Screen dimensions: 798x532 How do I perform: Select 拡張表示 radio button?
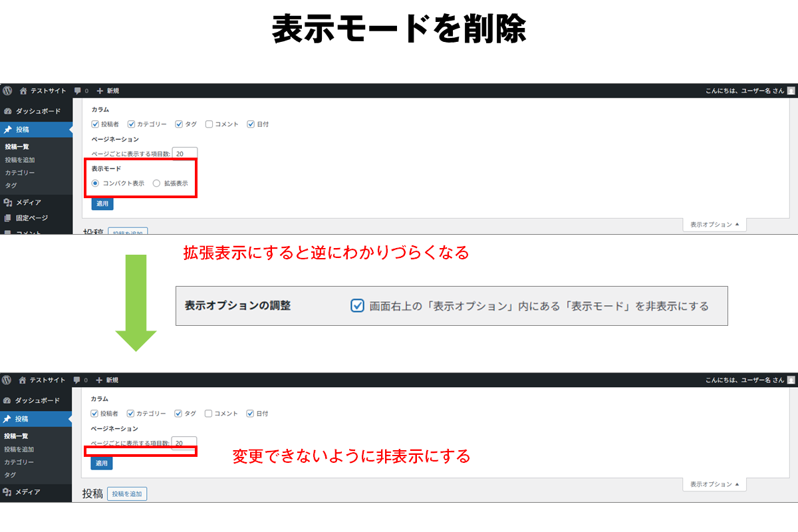click(156, 183)
